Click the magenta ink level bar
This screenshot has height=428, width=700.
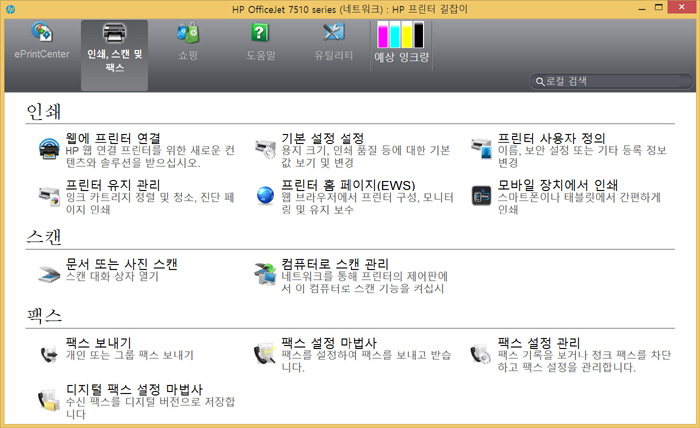pos(383,35)
